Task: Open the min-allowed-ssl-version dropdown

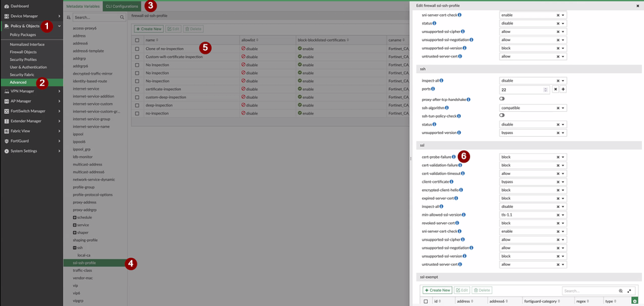Action: [x=533, y=215]
